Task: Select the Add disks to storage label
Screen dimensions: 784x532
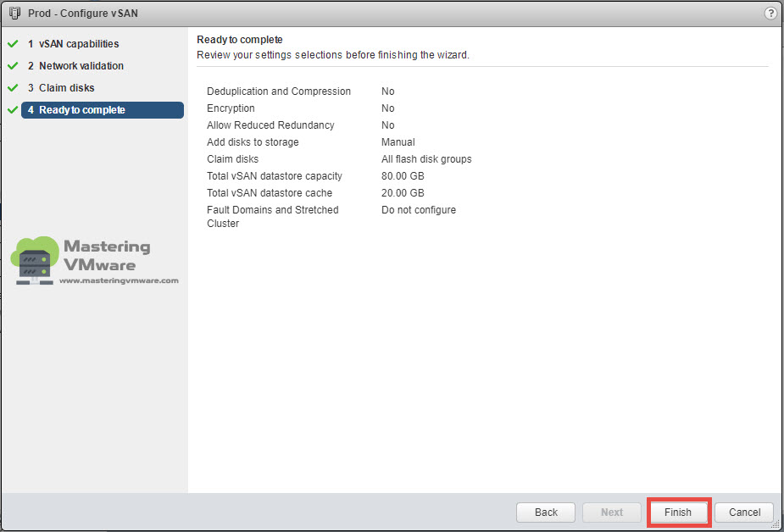Action: [253, 142]
